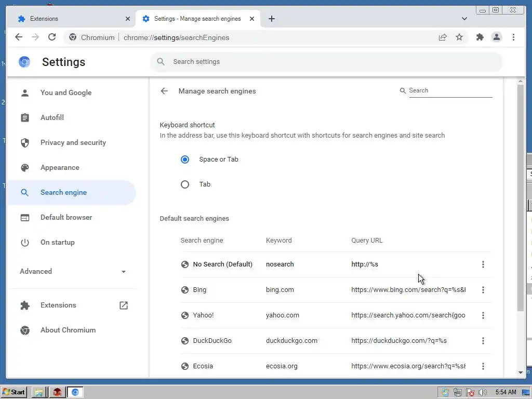This screenshot has width=532, height=399.
Task: Open On startup settings
Action: click(72, 242)
